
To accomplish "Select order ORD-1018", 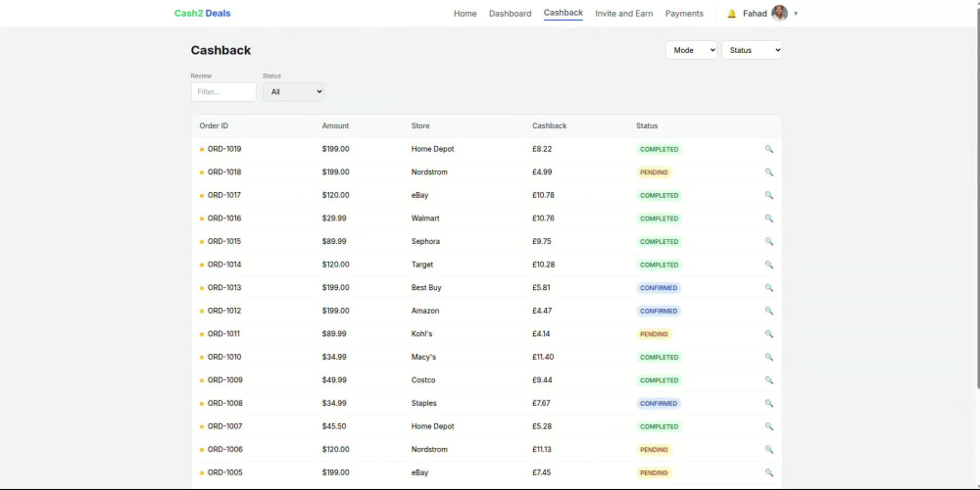I will pos(223,172).
